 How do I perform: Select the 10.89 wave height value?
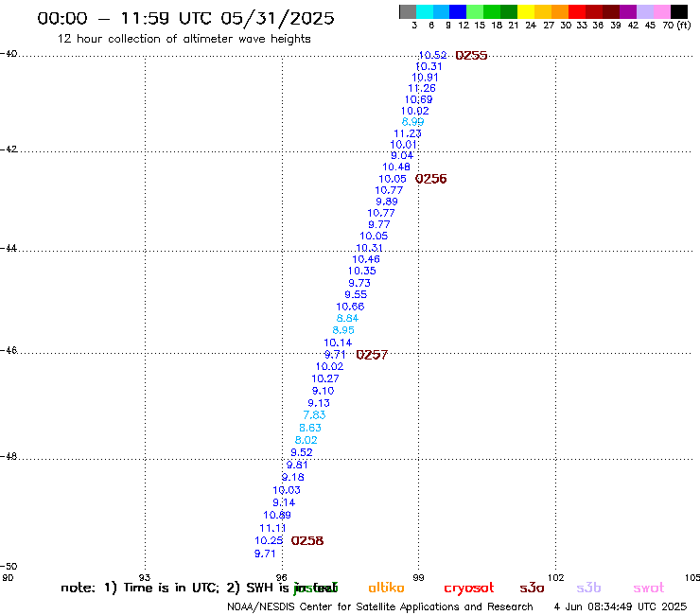[x=277, y=516]
